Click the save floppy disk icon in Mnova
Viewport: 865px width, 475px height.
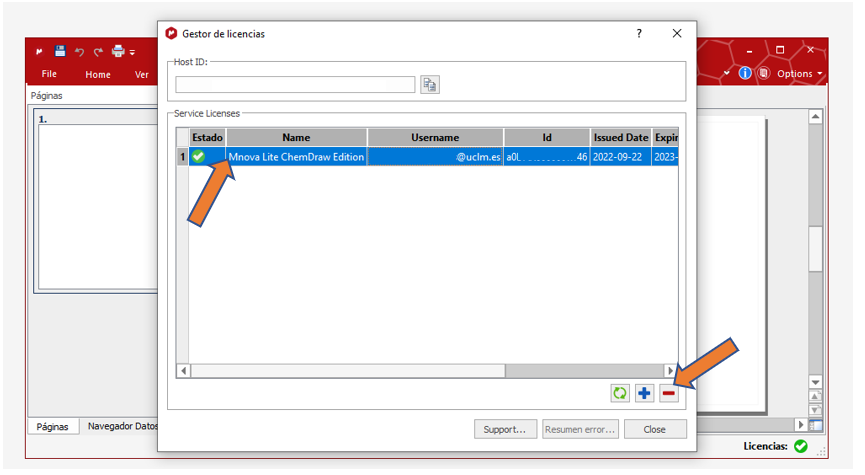click(x=60, y=51)
